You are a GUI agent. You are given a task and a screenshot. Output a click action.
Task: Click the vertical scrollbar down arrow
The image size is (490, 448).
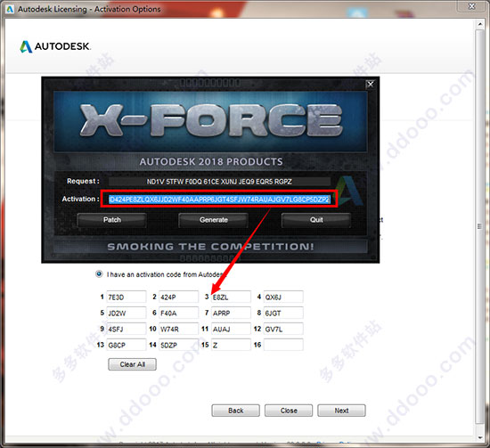click(x=480, y=438)
